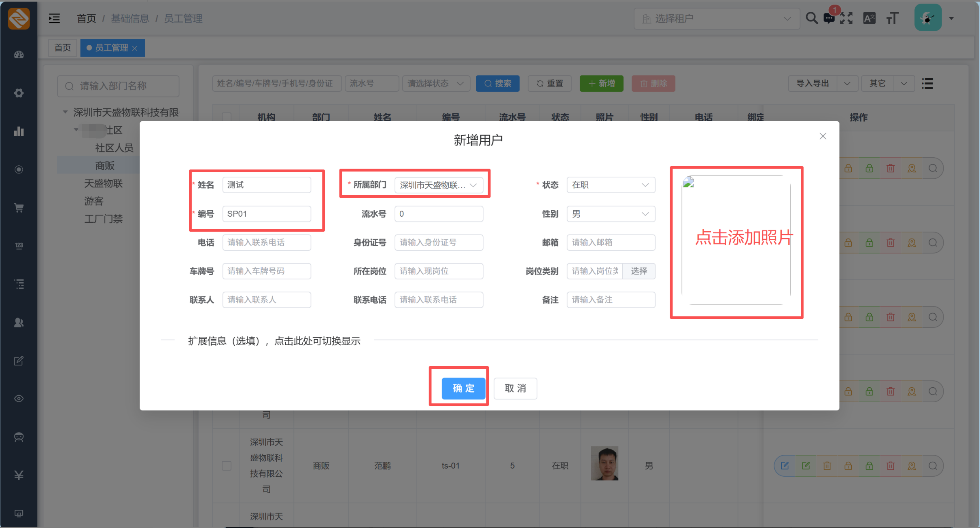The image size is (980, 528).
Task: Collapse the sidebar menu hamburger icon
Action: (54, 18)
